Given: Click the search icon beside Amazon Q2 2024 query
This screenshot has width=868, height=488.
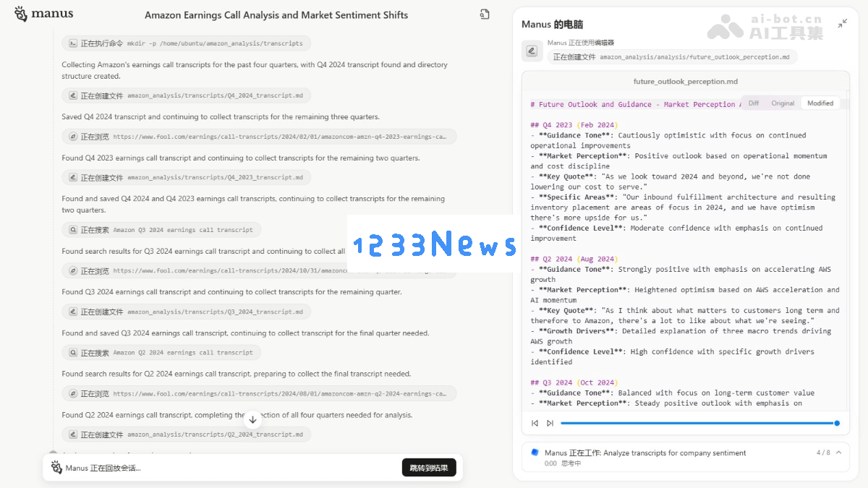Looking at the screenshot, I should tap(72, 353).
